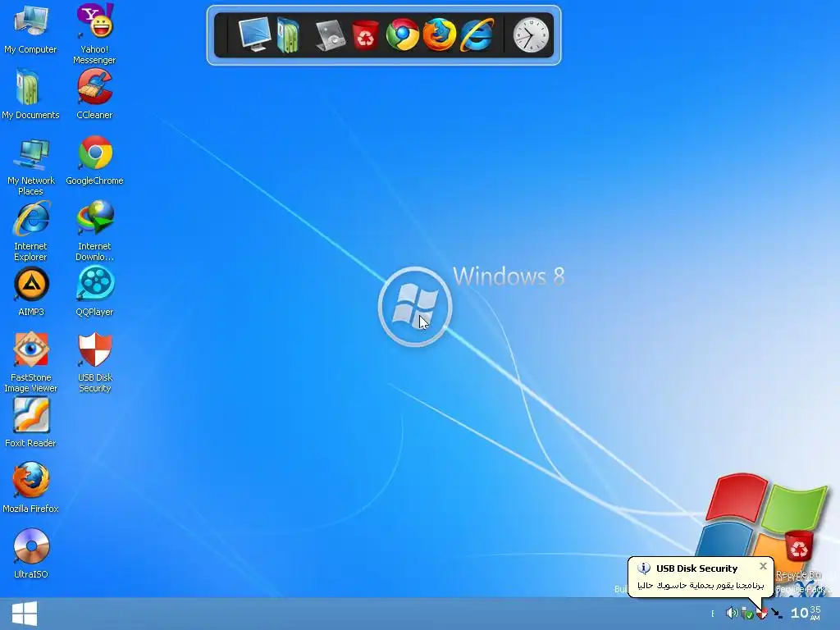Launch Yahoo! Messenger from the desktop
The width and height of the screenshot is (840, 630).
point(95,33)
